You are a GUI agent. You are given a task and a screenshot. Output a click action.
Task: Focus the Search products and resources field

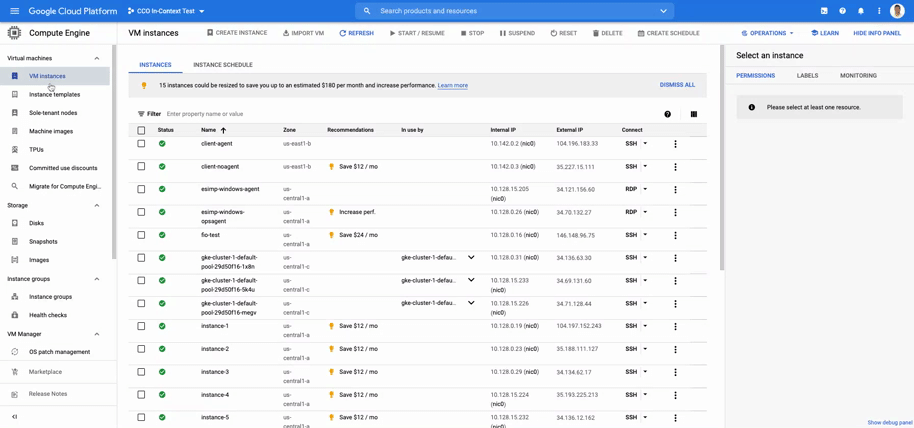click(516, 11)
